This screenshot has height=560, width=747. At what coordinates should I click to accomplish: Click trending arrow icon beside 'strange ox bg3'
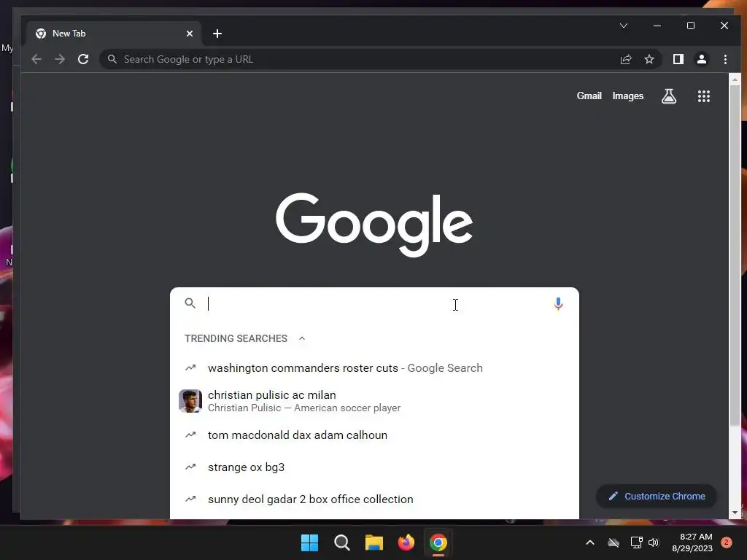[190, 467]
